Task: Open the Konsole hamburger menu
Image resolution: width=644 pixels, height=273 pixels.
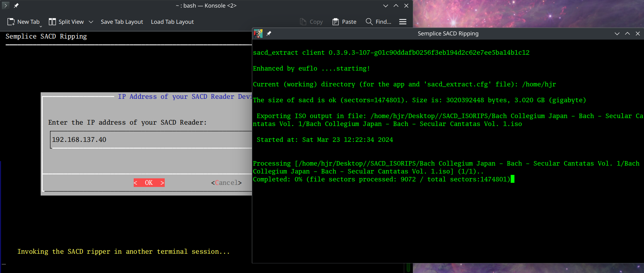Action: [x=403, y=22]
